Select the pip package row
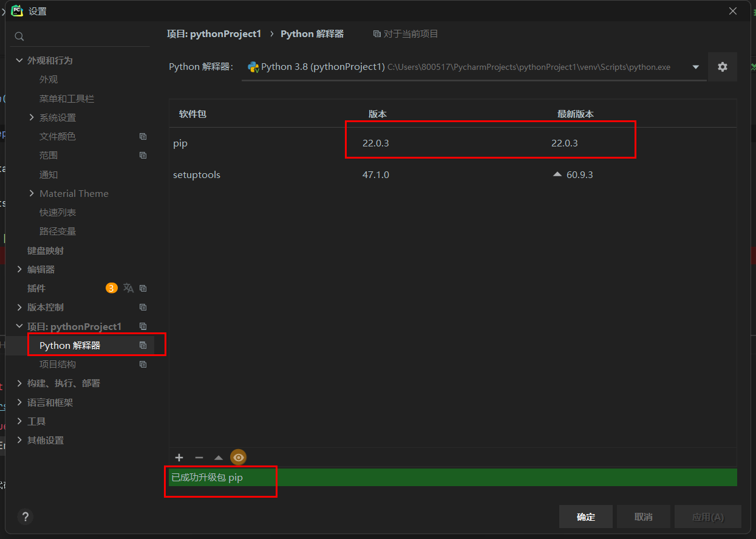 (x=452, y=143)
